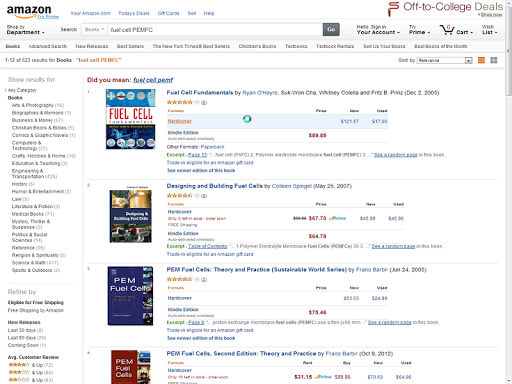Image resolution: width=512 pixels, height=384 pixels.
Task: Filter by Free Shipping by Amazon
Action: pos(36,310)
